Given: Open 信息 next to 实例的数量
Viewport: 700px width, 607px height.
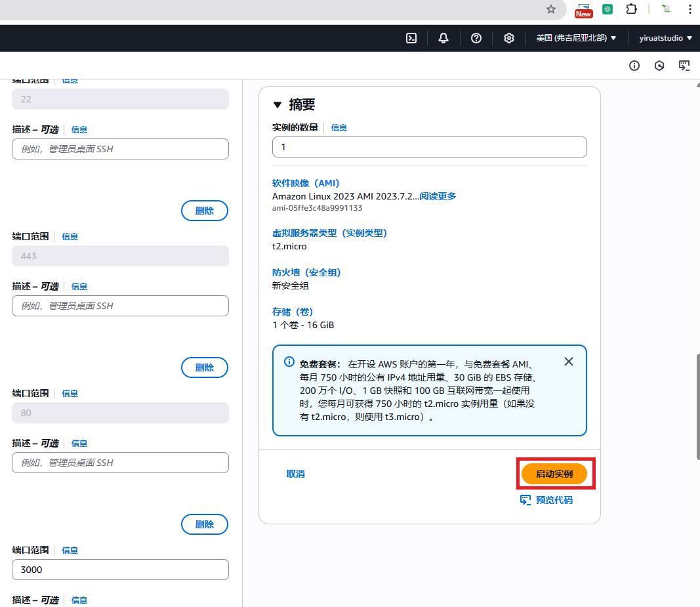Looking at the screenshot, I should [339, 128].
